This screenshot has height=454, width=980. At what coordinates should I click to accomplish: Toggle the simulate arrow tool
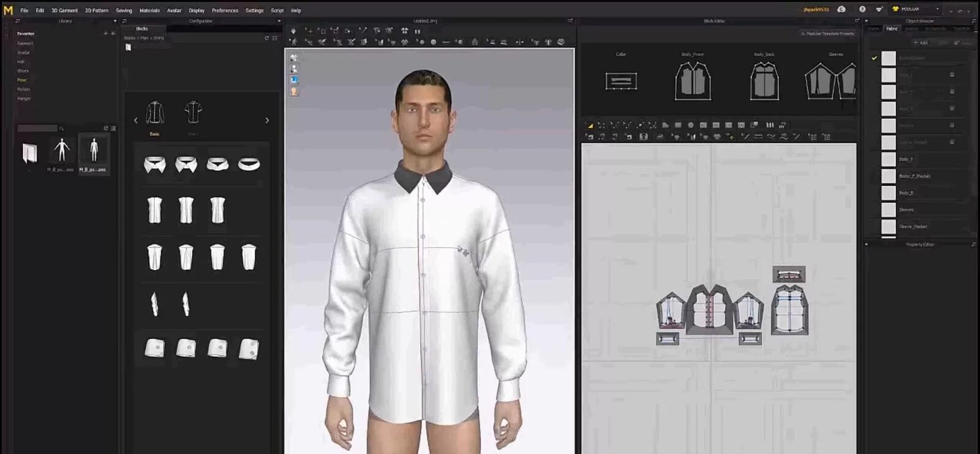click(293, 31)
